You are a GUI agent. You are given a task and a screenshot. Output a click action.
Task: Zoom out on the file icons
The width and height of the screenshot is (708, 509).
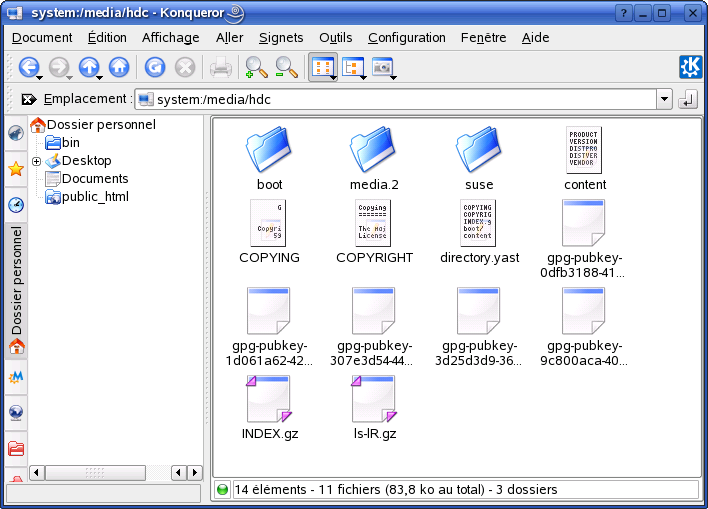click(x=287, y=67)
